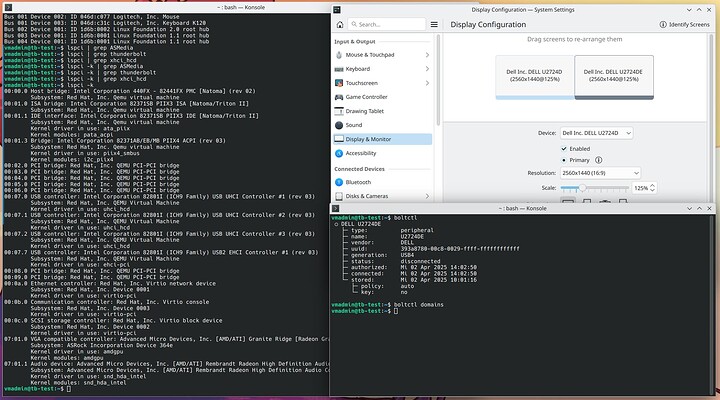Viewport: 720px width, 400px height.
Task: Open Bluetooth settings
Action: pos(358,182)
